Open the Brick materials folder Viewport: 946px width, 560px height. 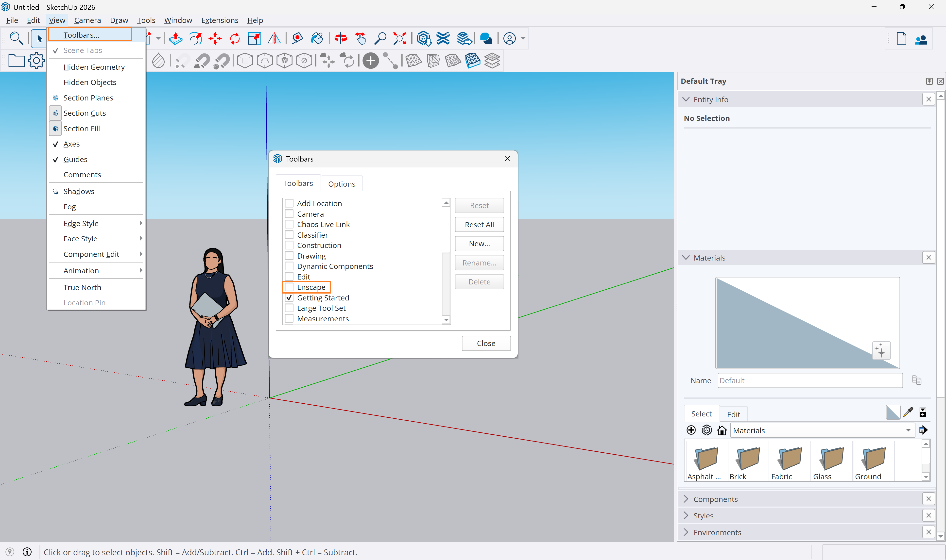(x=748, y=461)
